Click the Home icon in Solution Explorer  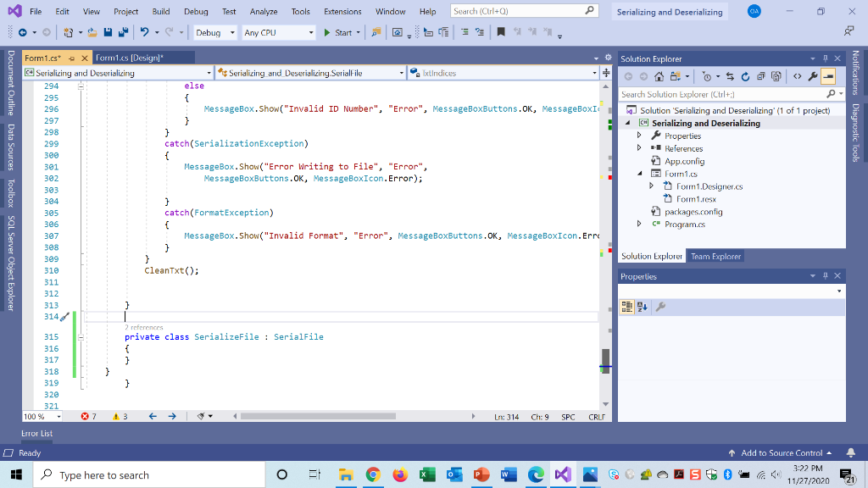click(x=659, y=75)
